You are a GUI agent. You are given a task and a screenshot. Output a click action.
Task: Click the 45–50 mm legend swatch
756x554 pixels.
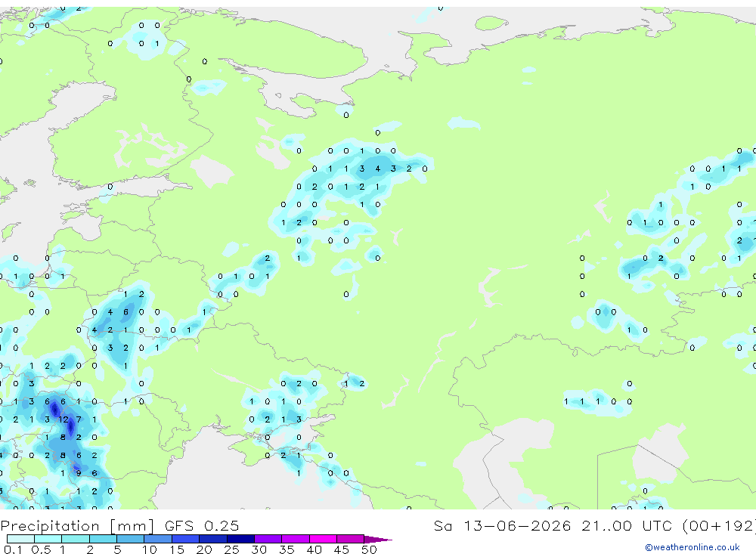(x=351, y=539)
